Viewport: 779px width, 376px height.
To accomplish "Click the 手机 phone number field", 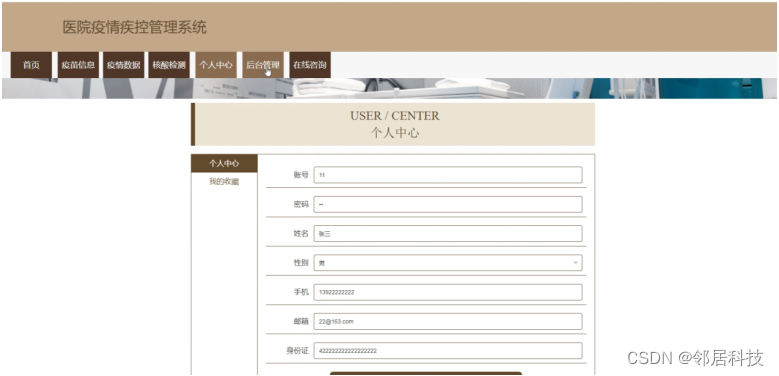I will (x=448, y=292).
